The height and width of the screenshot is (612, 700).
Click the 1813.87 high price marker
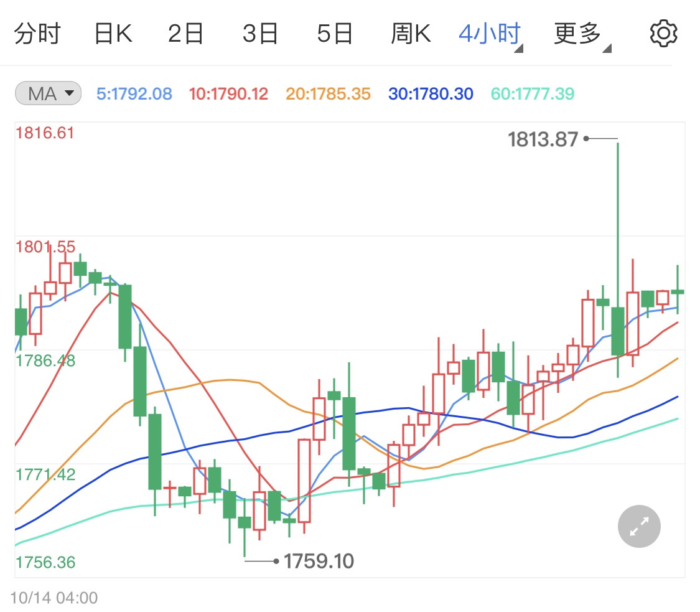(x=543, y=139)
